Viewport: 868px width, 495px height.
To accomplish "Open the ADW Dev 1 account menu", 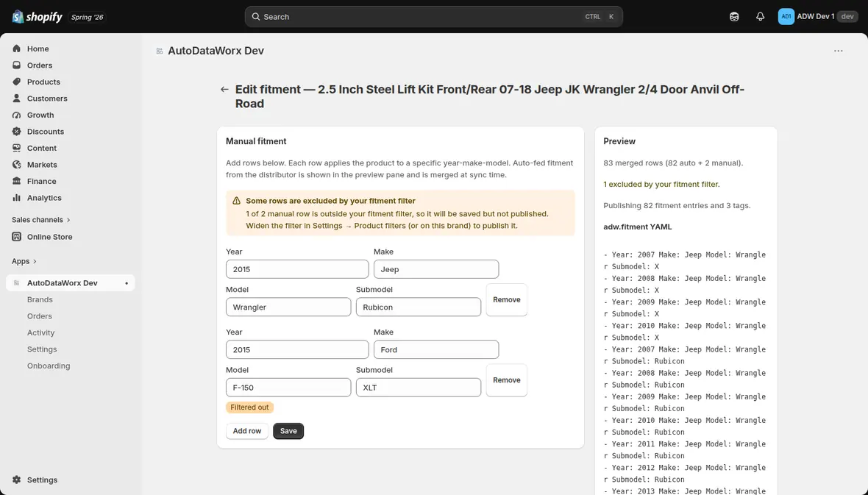I will point(818,17).
